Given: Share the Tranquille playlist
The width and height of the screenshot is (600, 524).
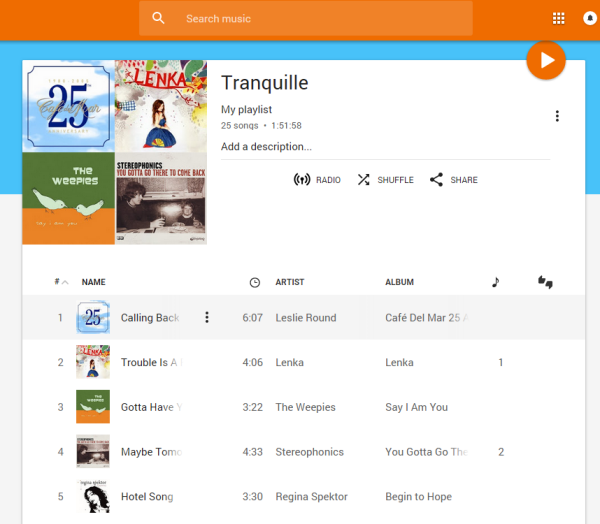Looking at the screenshot, I should pos(453,180).
